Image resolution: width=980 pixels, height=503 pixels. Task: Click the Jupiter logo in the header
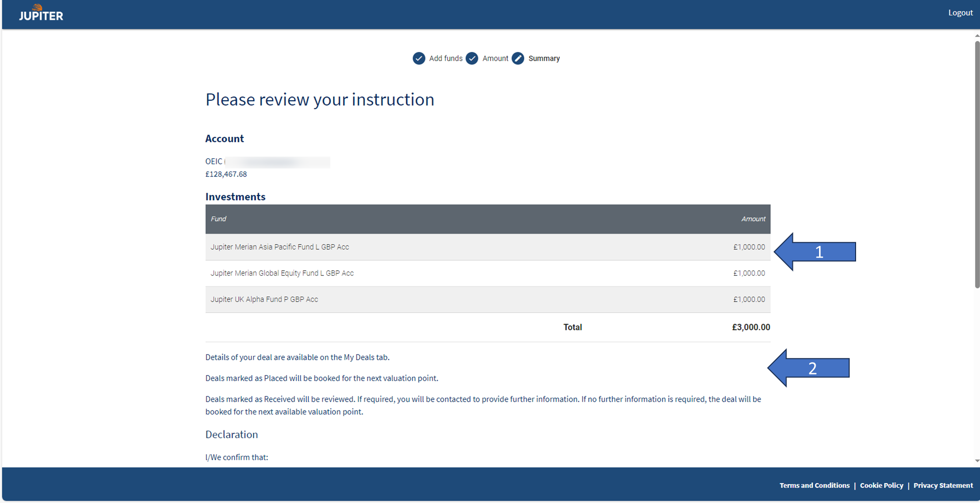[x=41, y=13]
